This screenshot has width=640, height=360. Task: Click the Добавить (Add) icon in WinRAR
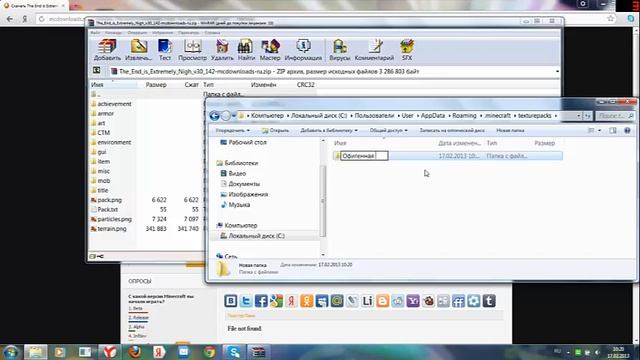[107, 50]
